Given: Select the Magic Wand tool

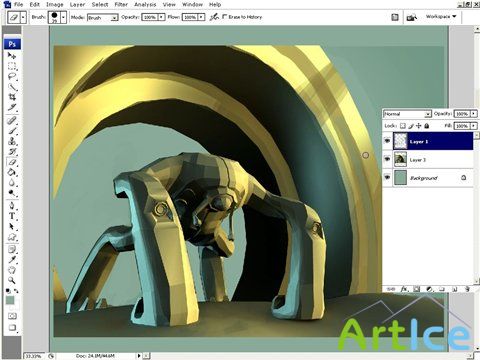Looking at the screenshot, I should tap(12, 87).
